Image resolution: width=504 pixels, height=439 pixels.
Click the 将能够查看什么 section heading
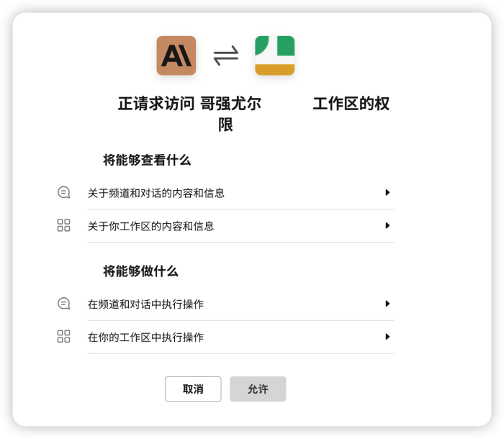pyautogui.click(x=147, y=160)
